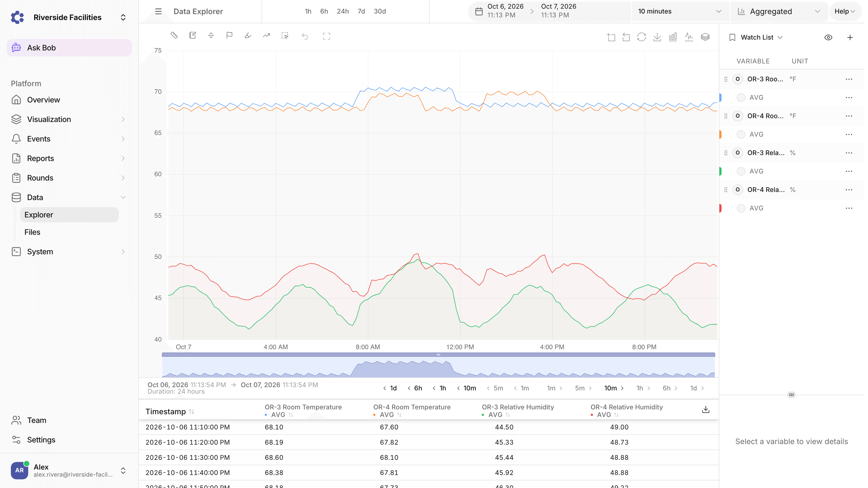Open the hamburger menu next to Data Explorer

(158, 11)
